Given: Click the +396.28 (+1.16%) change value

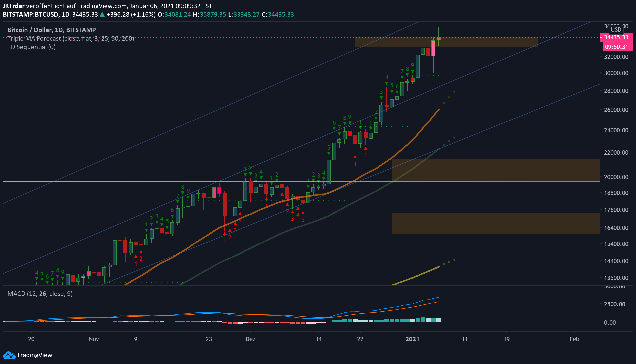Looking at the screenshot, I should (131, 14).
